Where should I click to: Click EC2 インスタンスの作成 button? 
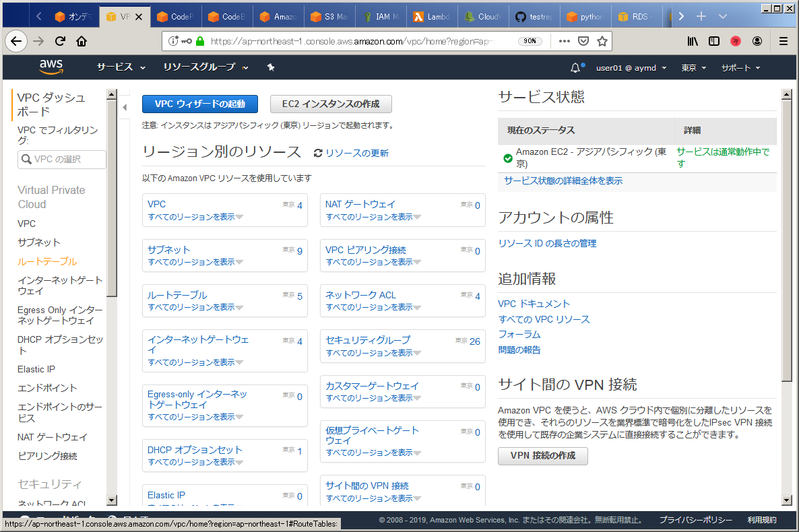331,104
